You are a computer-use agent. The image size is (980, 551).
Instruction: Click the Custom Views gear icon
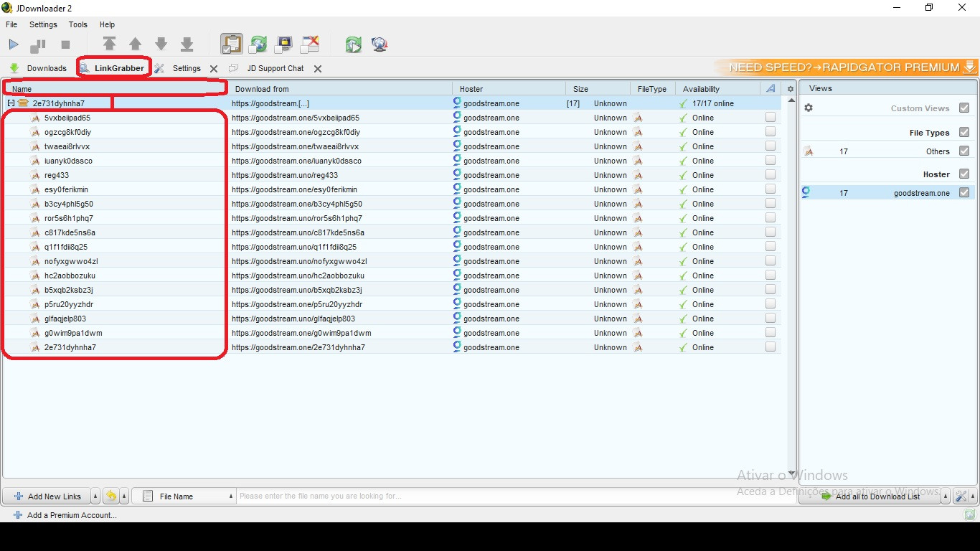click(x=809, y=108)
